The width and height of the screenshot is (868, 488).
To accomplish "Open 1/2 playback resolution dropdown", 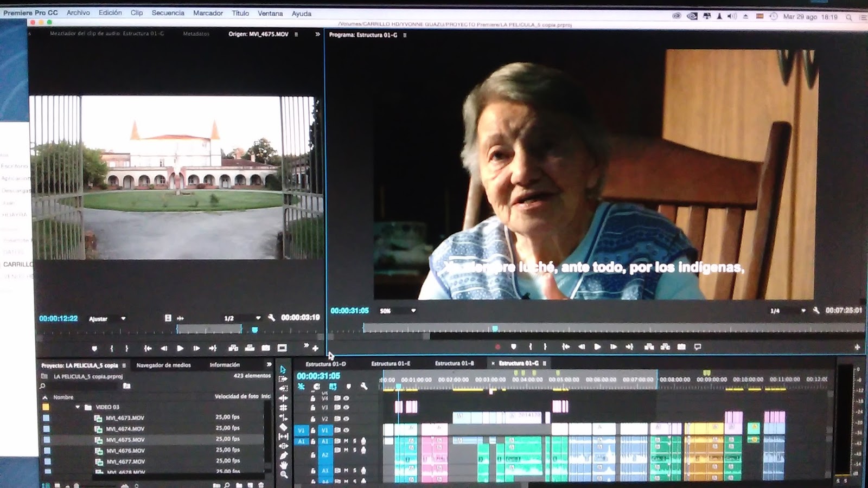I will (x=242, y=318).
